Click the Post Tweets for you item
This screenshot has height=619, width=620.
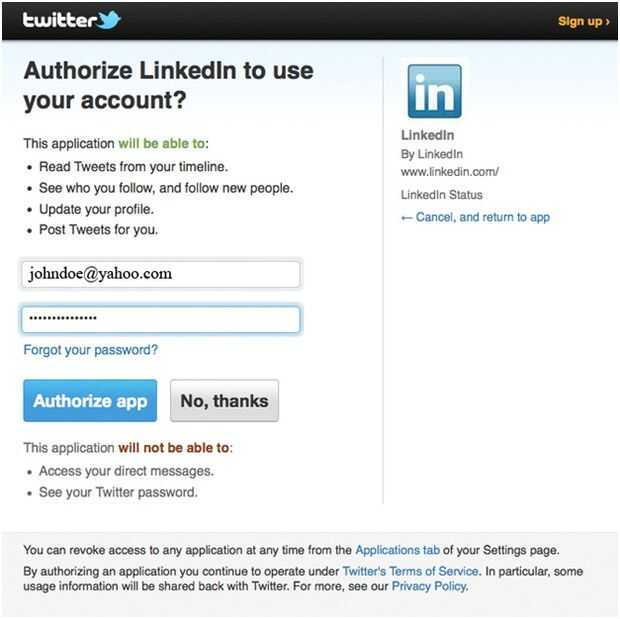pyautogui.click(x=98, y=230)
